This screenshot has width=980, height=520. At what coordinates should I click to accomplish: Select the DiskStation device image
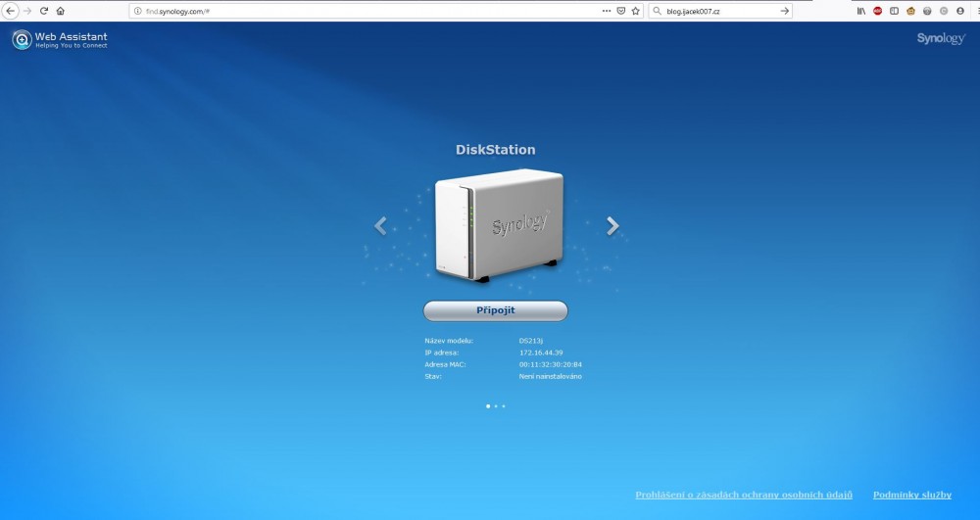click(x=497, y=226)
